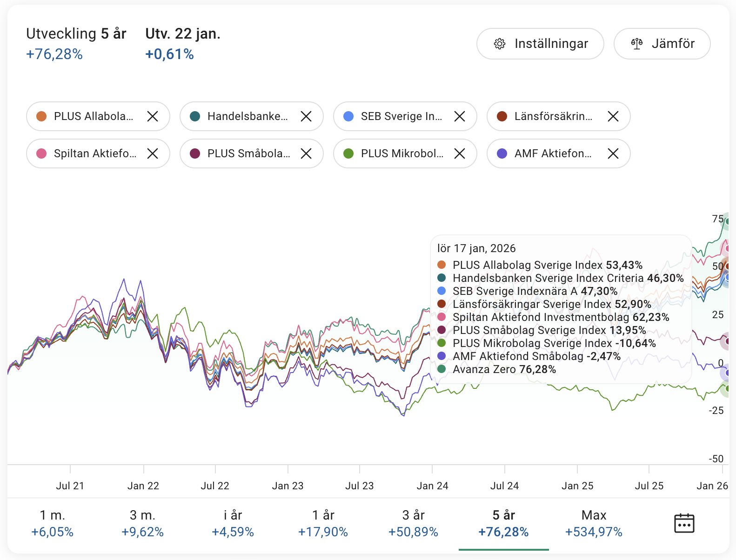Select the 'i år' period tab

pyautogui.click(x=233, y=523)
